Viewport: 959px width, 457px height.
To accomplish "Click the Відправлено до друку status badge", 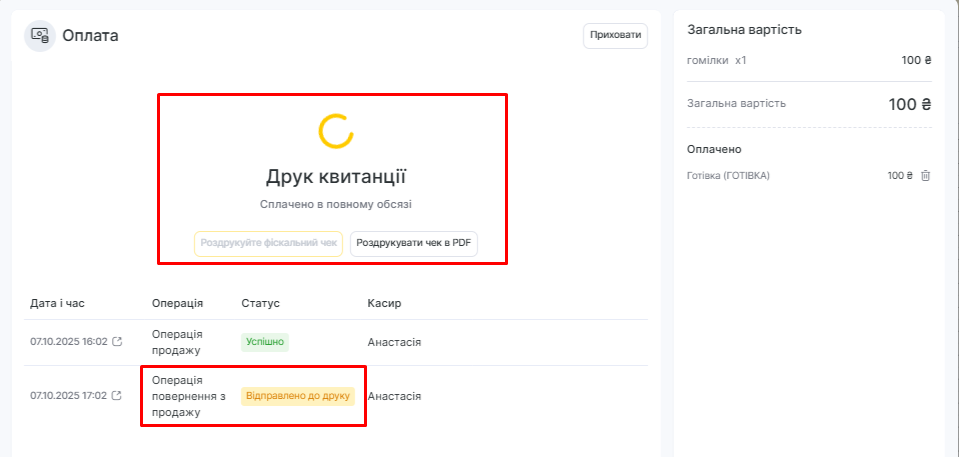I will pyautogui.click(x=298, y=396).
